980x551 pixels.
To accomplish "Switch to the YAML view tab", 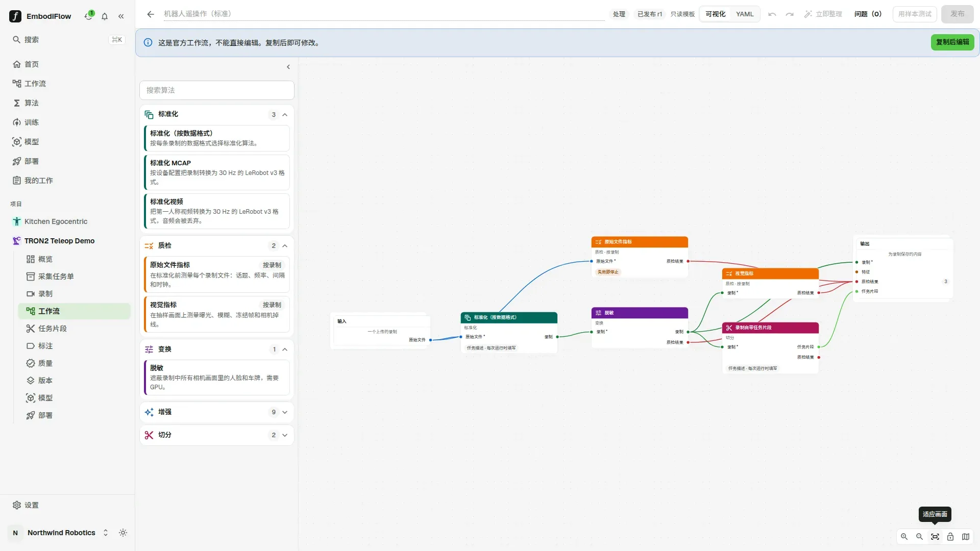I will click(745, 14).
